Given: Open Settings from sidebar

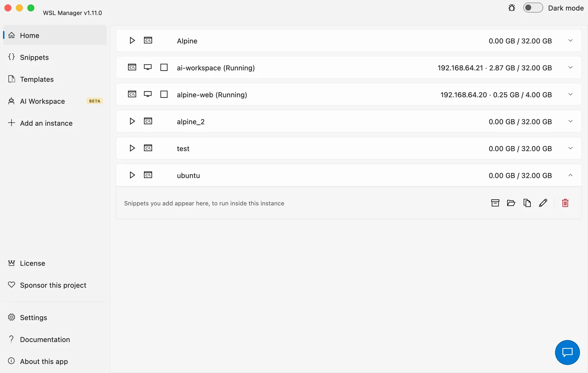Looking at the screenshot, I should (x=55, y=317).
